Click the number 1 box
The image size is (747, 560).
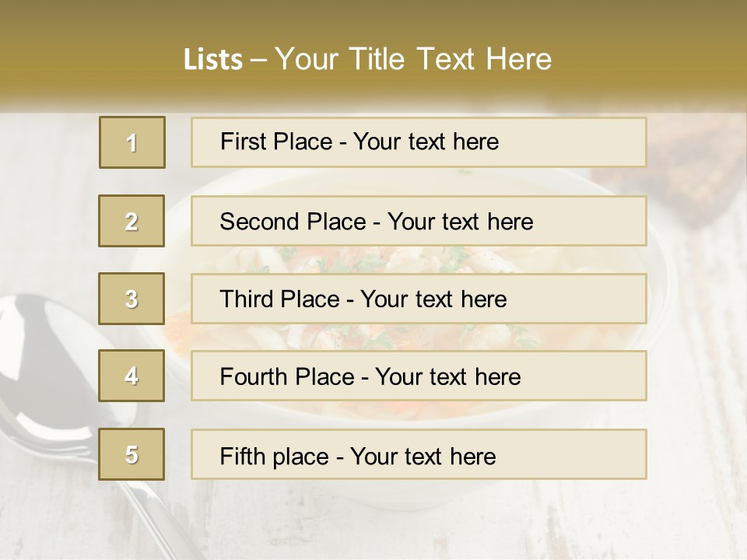coord(132,142)
